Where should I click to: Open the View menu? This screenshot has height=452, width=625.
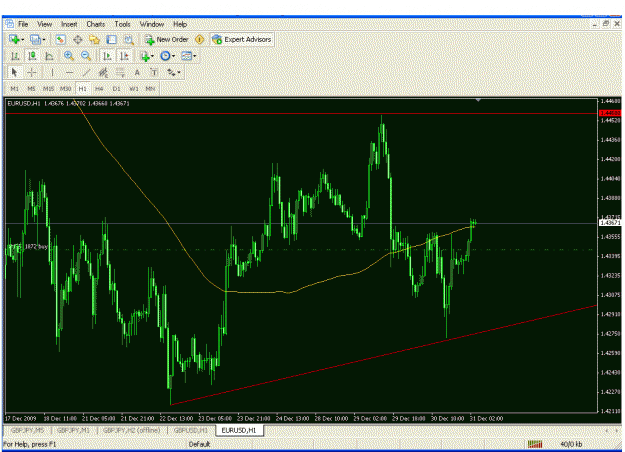(45, 24)
